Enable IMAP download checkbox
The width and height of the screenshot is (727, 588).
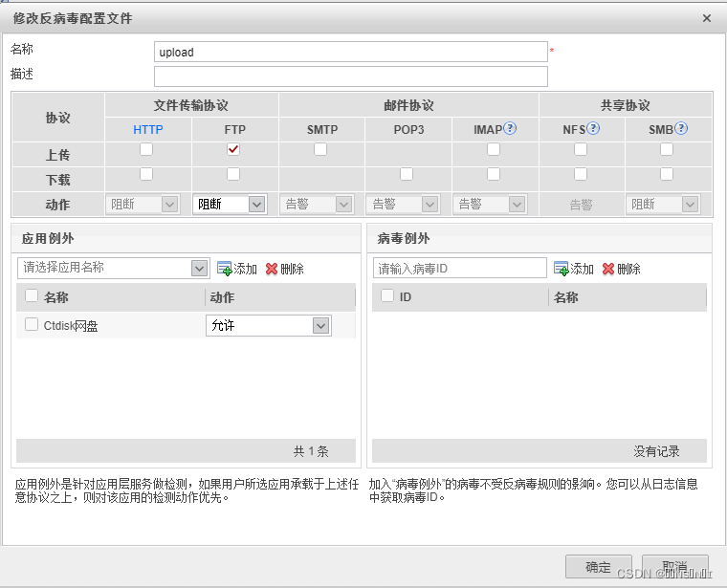point(494,174)
